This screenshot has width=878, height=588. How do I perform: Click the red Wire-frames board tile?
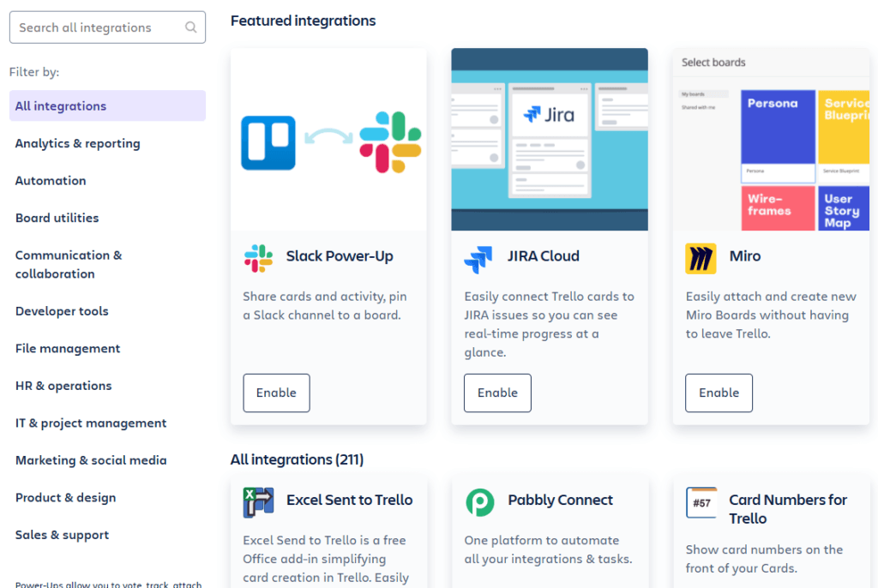click(778, 208)
